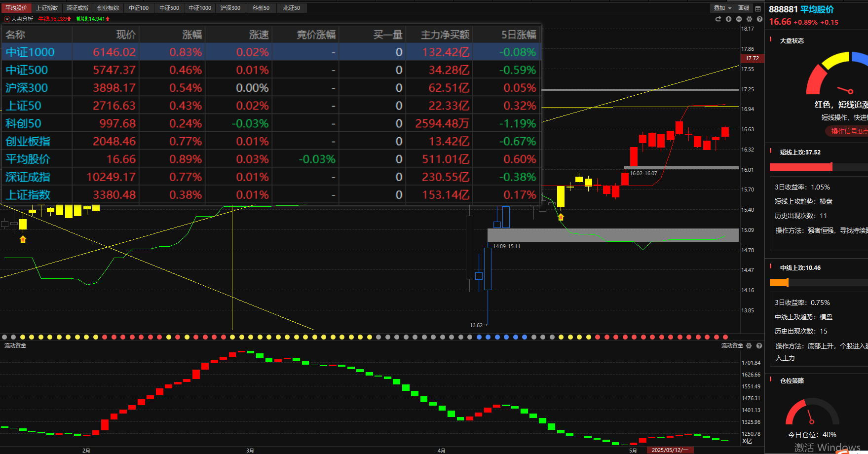Click the 16.02-16.07 zone label
The height and width of the screenshot is (454, 868).
[x=643, y=173]
